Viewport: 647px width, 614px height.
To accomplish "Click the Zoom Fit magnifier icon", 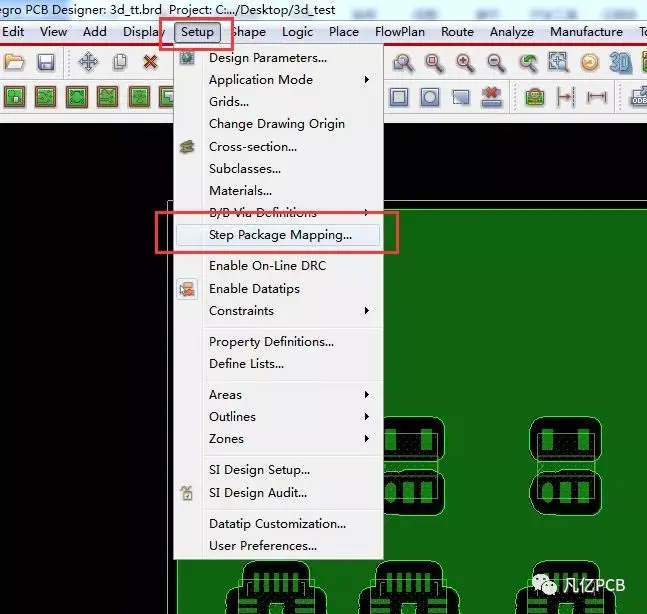I will 434,63.
